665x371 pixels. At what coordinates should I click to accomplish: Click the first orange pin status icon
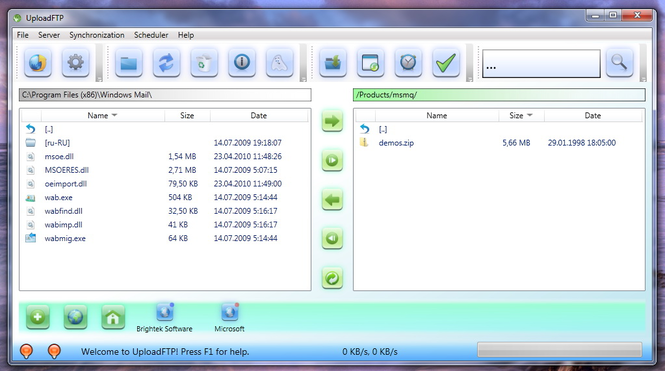tap(26, 351)
